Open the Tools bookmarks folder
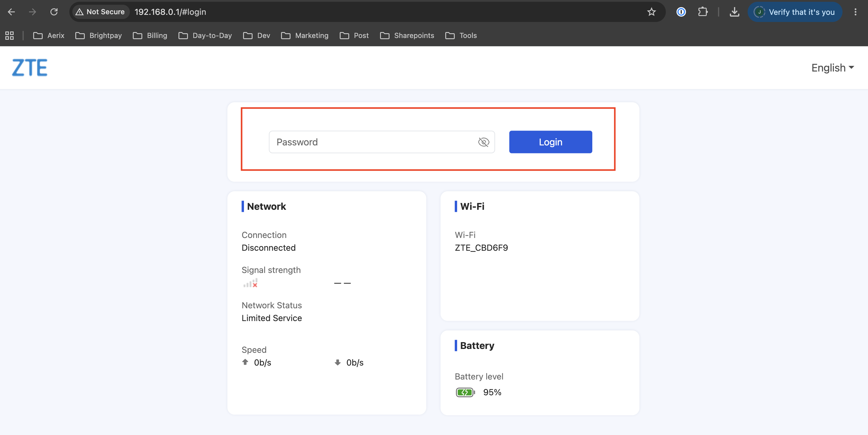Image resolution: width=868 pixels, height=435 pixels. point(461,35)
